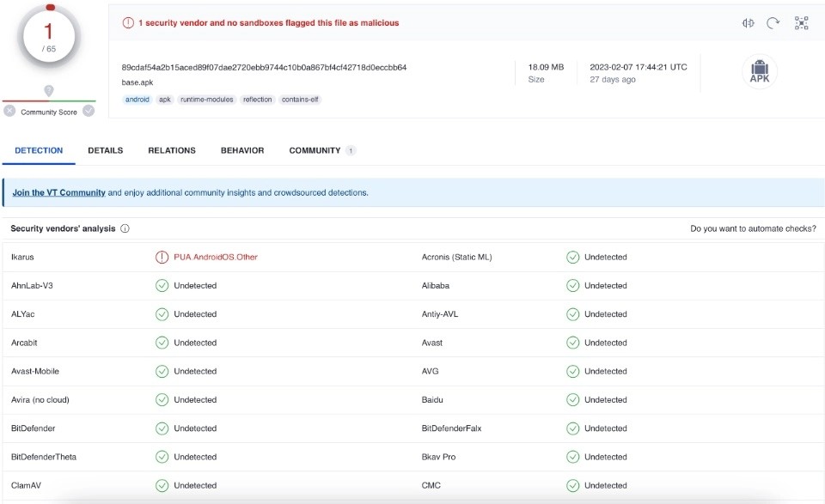Open the DETAILS tab

(x=105, y=150)
